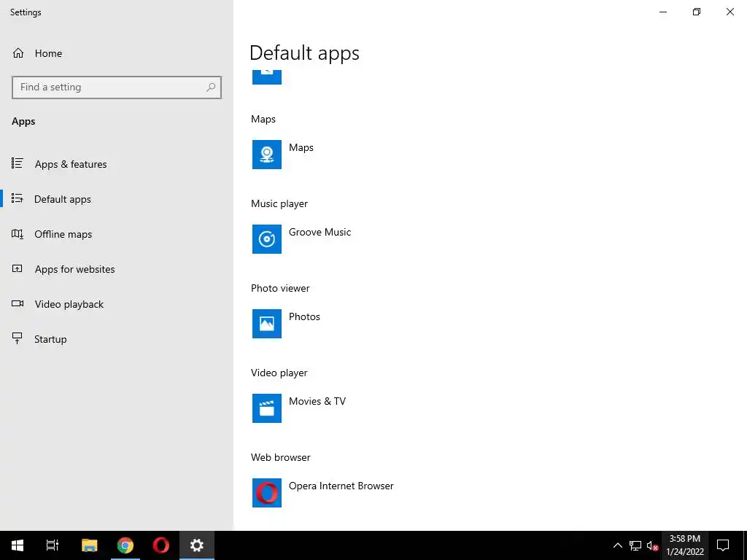Show hidden system tray icons

pos(617,545)
